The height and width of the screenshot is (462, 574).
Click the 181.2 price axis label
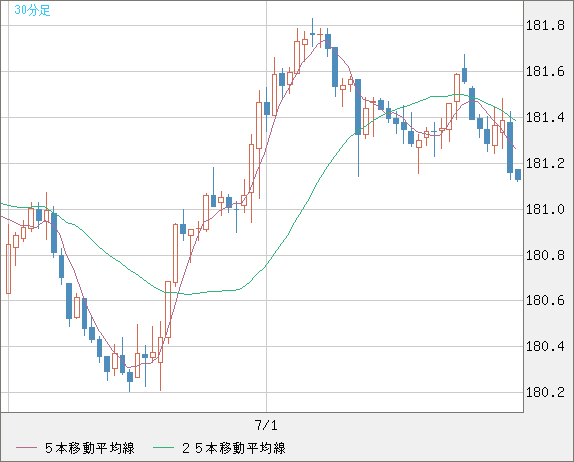tap(545, 163)
